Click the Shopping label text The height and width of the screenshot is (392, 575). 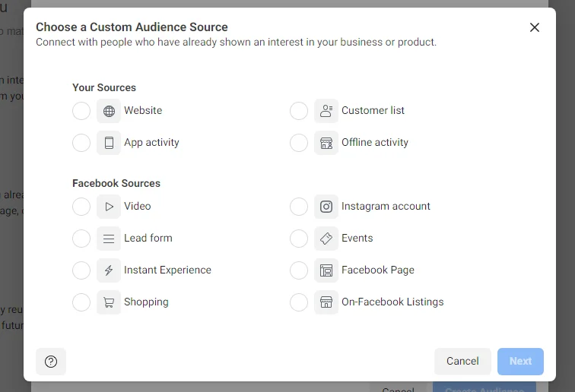point(146,302)
